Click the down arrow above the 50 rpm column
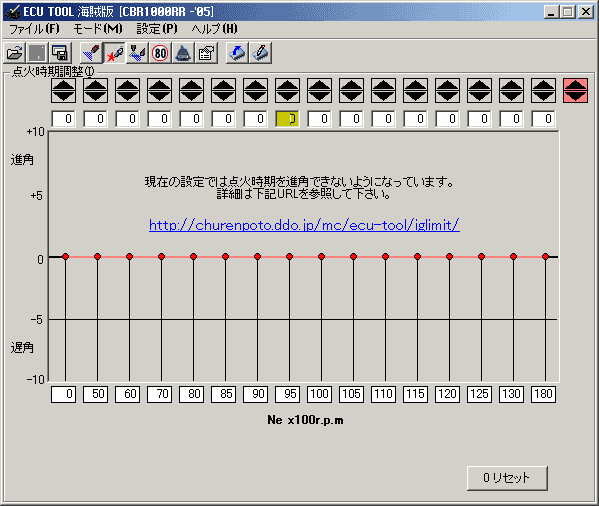Viewport: 599px width, 506px height. (x=96, y=96)
